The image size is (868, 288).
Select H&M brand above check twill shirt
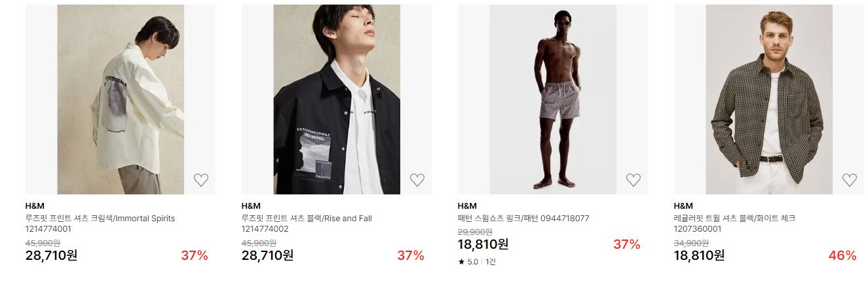683,206
